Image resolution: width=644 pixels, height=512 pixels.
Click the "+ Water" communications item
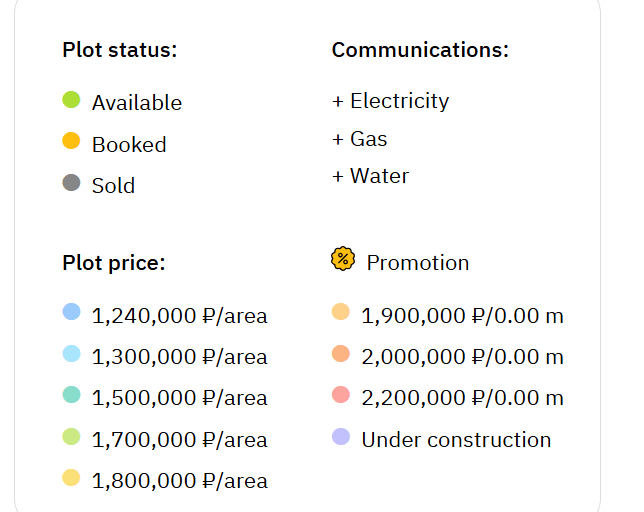coord(371,176)
